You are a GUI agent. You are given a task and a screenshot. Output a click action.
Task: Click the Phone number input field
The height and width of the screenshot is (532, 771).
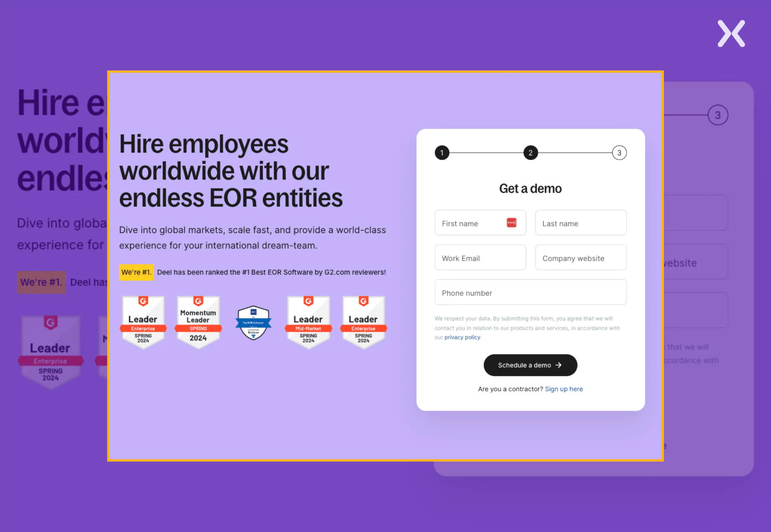530,292
